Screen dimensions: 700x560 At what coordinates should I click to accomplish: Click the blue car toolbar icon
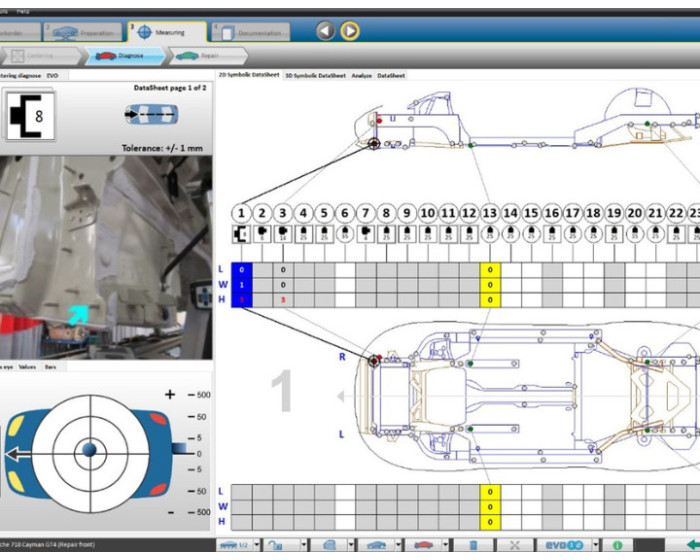point(376,545)
